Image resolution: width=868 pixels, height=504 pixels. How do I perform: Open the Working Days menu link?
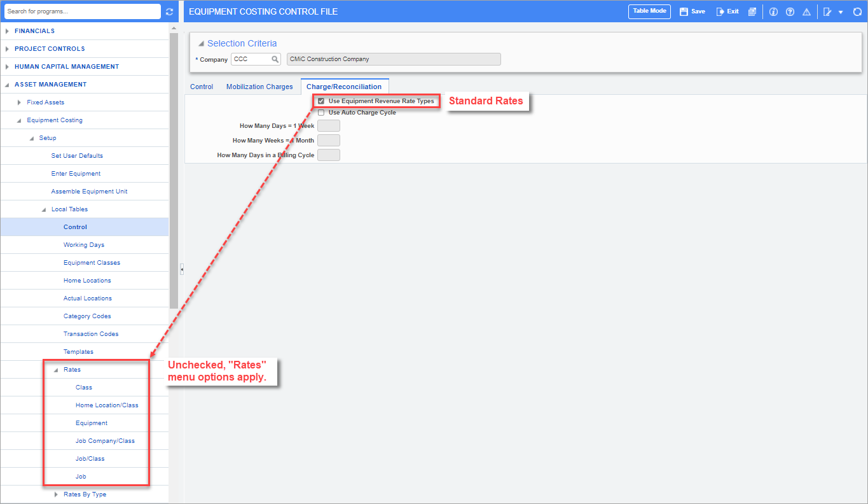point(83,245)
